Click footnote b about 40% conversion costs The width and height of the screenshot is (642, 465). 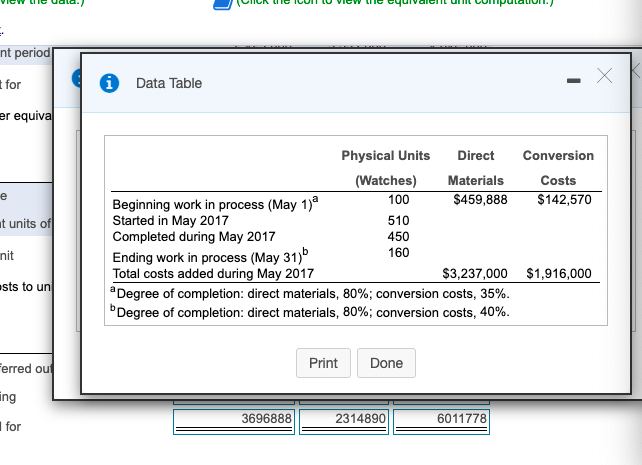point(310,312)
